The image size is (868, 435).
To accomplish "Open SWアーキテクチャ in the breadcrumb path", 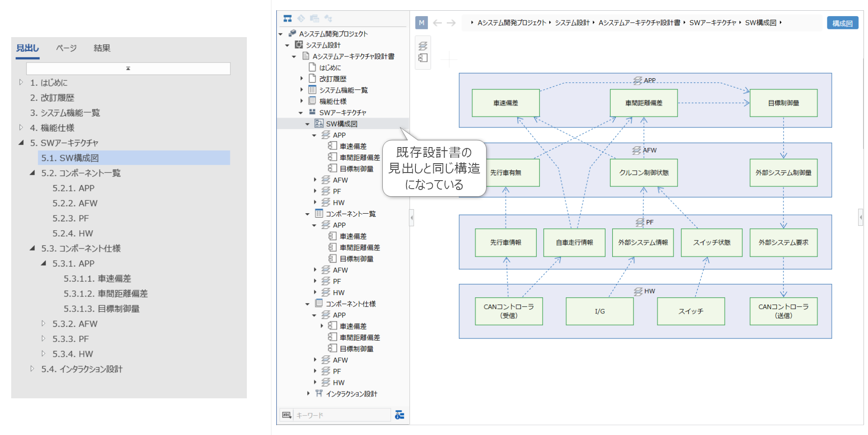I will click(x=712, y=23).
